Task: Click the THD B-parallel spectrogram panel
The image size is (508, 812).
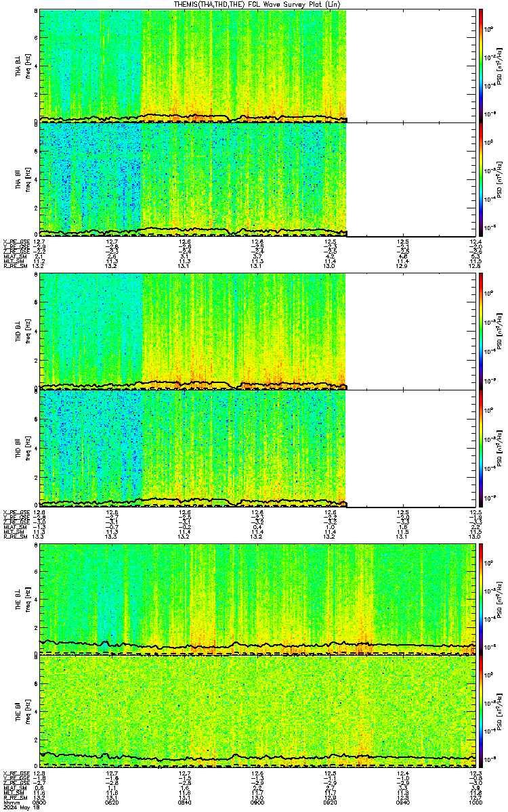Action: [257, 447]
